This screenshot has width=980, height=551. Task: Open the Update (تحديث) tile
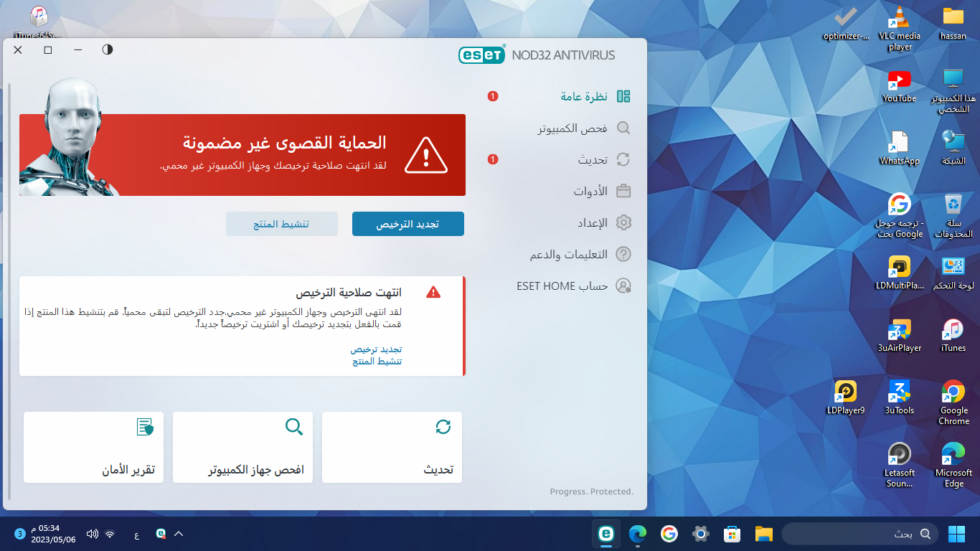[x=392, y=447]
